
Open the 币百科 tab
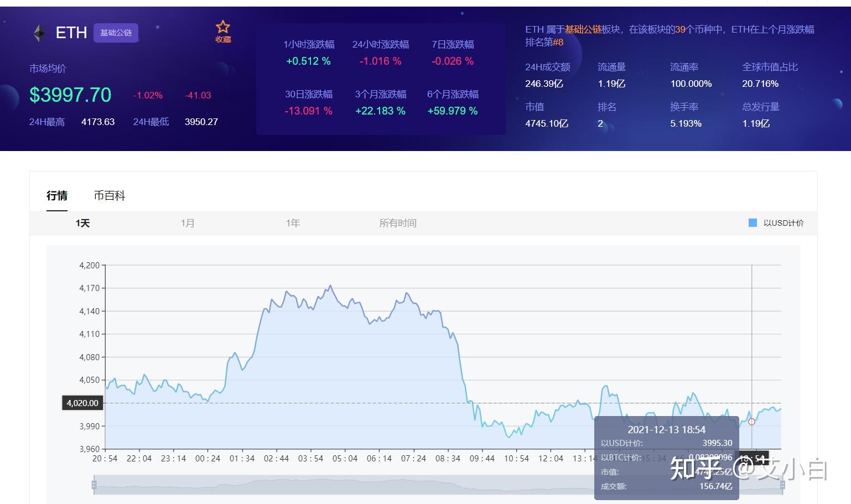coord(110,196)
